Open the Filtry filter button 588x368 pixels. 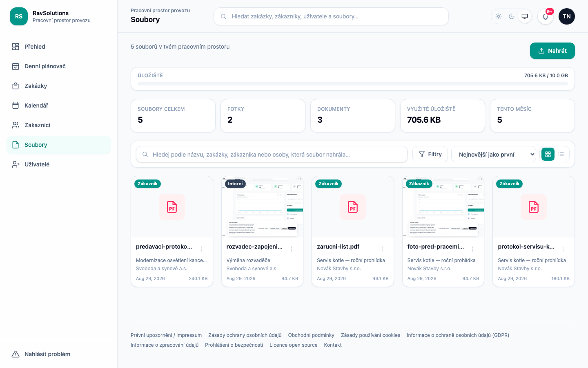click(x=430, y=154)
